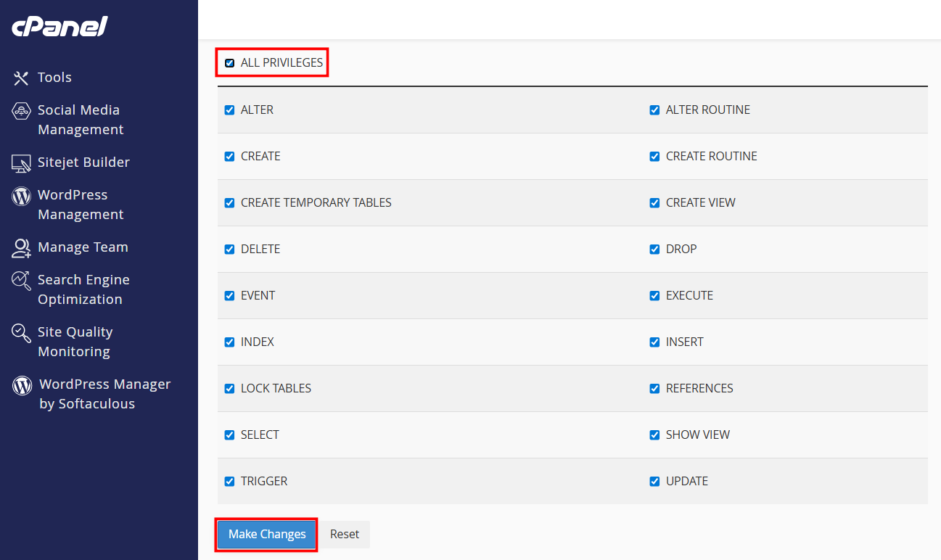
Task: Click the cPanel logo
Action: point(59,27)
